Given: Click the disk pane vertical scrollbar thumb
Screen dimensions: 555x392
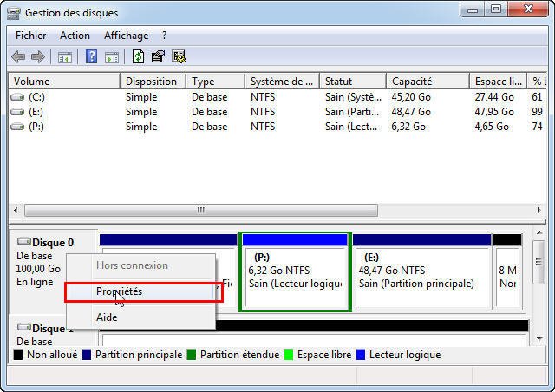Looking at the screenshot, I should click(539, 262).
